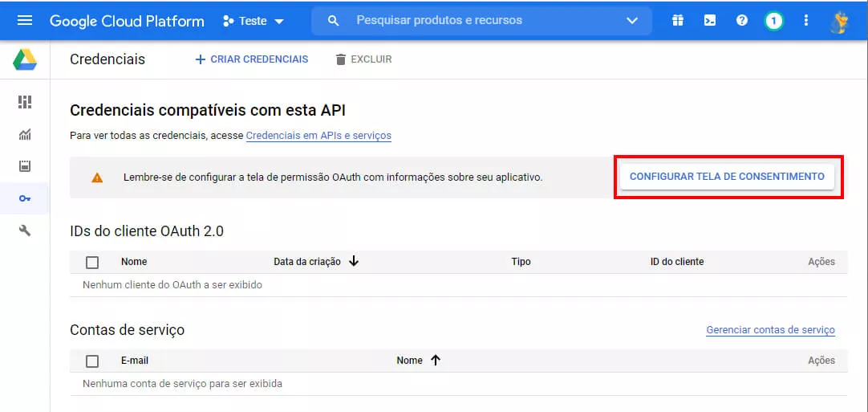Sort service accounts by Nome column
The width and height of the screenshot is (868, 412).
coord(410,361)
